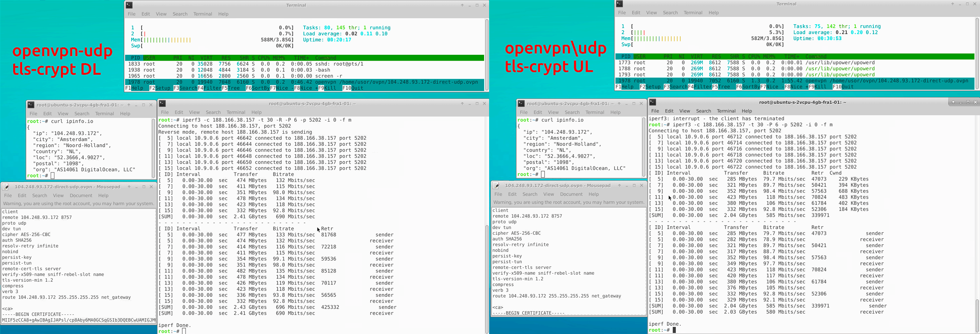Sort by the TIME+ column header in UL-side htop

pos(792,56)
